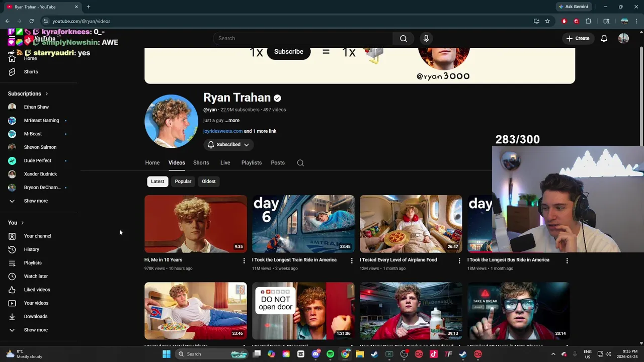Open options menu for Longest Train Ride video

point(352,260)
